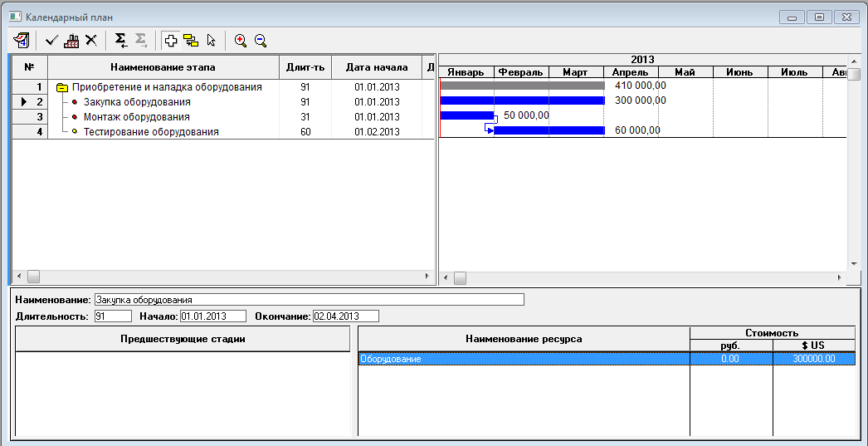Select stage Закупка оборудования in table
This screenshot has height=446, width=868.
coord(137,102)
